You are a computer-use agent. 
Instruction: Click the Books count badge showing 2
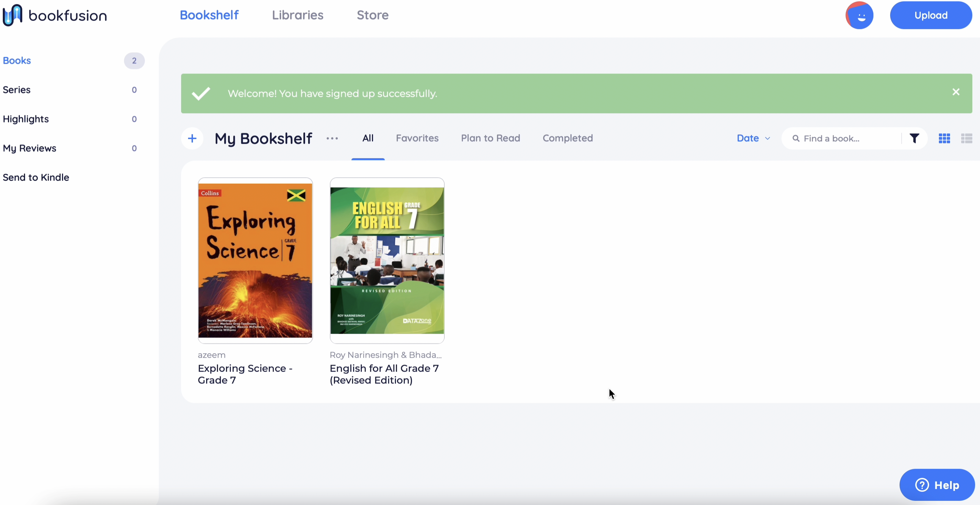pos(134,61)
